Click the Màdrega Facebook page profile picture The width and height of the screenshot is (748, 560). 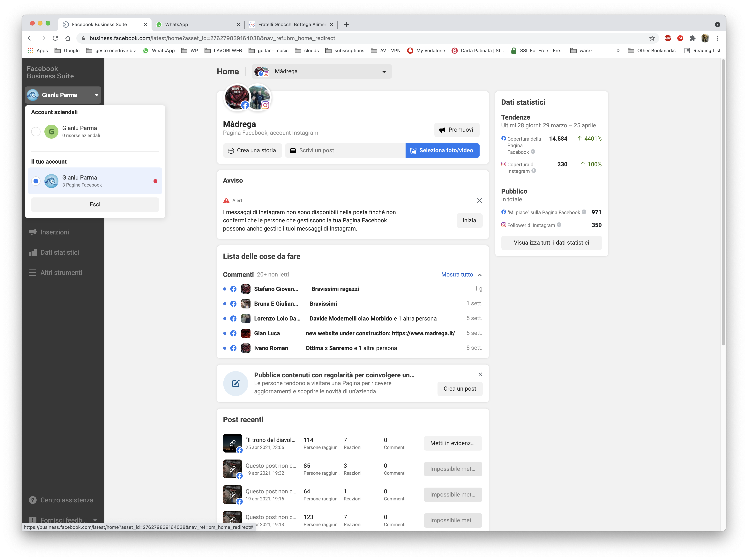pyautogui.click(x=237, y=97)
